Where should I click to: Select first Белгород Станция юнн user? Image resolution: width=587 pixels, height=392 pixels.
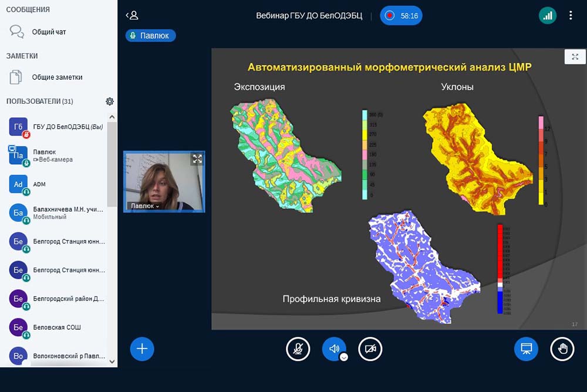pos(56,242)
